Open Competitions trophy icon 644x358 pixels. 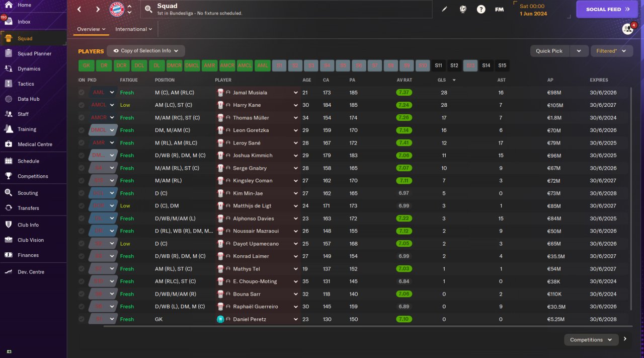tap(9, 176)
